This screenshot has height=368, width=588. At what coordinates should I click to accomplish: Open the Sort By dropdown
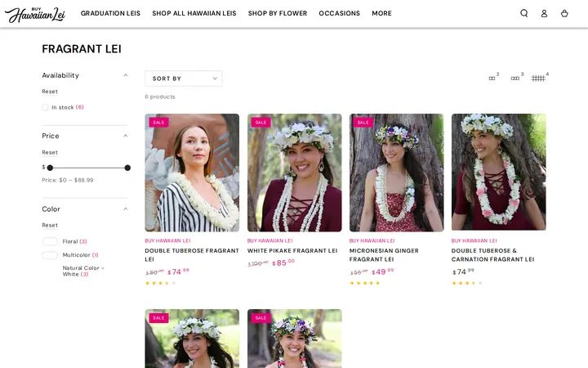[x=184, y=79]
